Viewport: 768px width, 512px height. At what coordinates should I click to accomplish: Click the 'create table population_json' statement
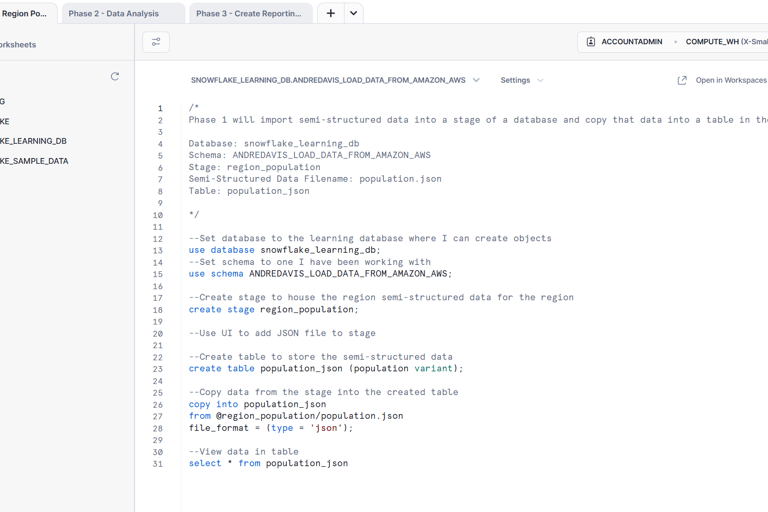click(326, 368)
